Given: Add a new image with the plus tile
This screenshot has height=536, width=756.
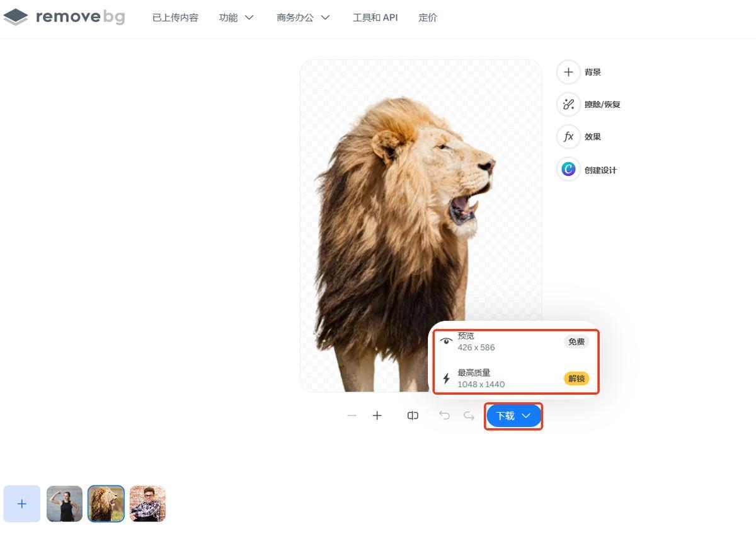Looking at the screenshot, I should click(x=22, y=504).
